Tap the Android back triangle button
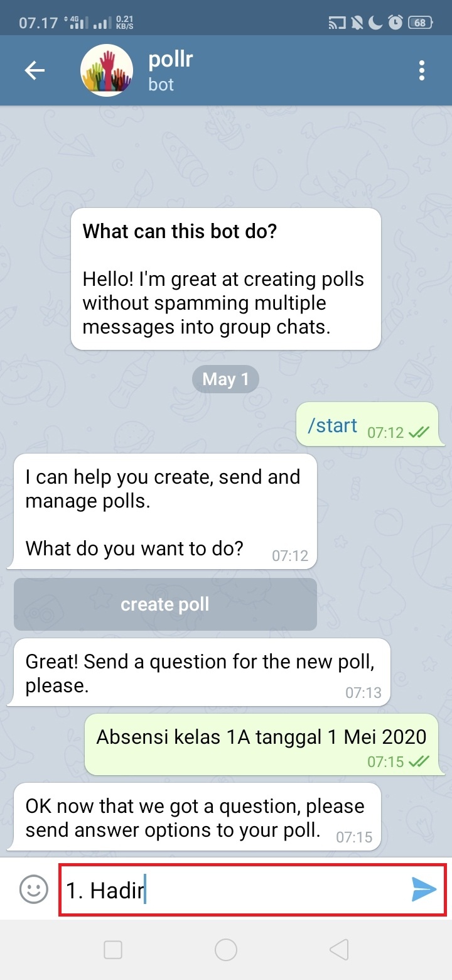Viewport: 452px width, 980px height. pyautogui.click(x=339, y=950)
